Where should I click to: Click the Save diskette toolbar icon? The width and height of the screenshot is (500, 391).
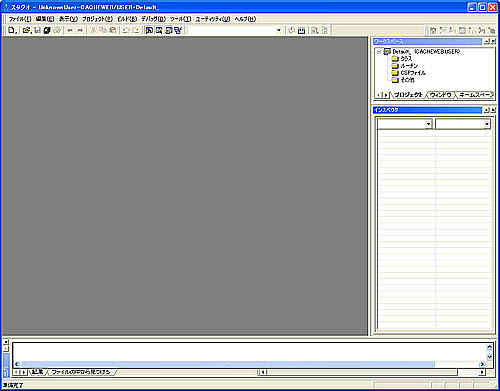click(x=37, y=30)
